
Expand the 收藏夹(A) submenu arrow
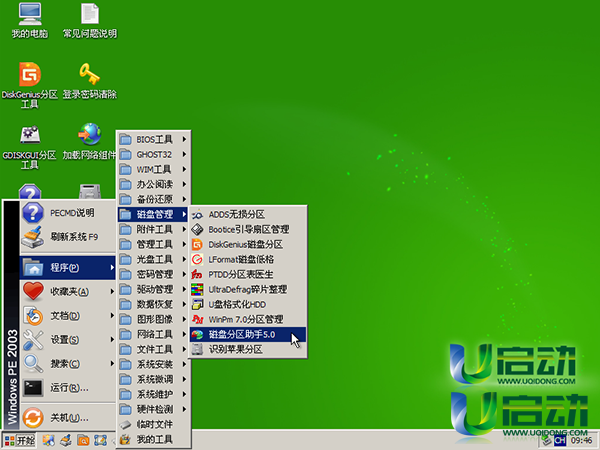coord(112,291)
